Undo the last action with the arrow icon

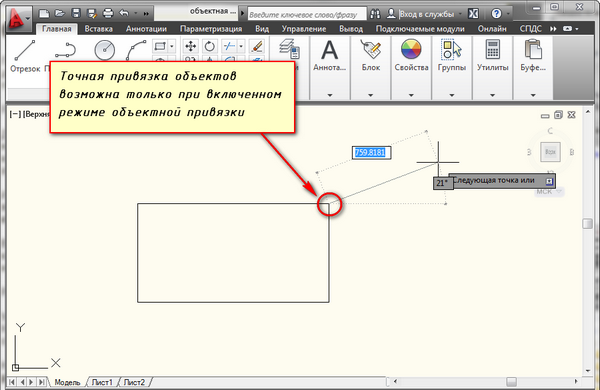(124, 13)
